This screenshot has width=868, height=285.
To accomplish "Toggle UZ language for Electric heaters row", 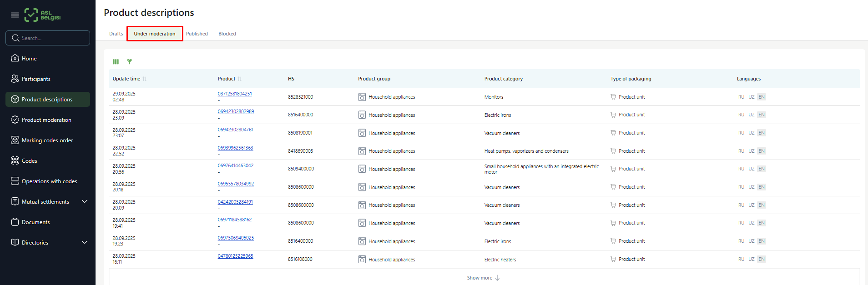I will pyautogui.click(x=751, y=260).
